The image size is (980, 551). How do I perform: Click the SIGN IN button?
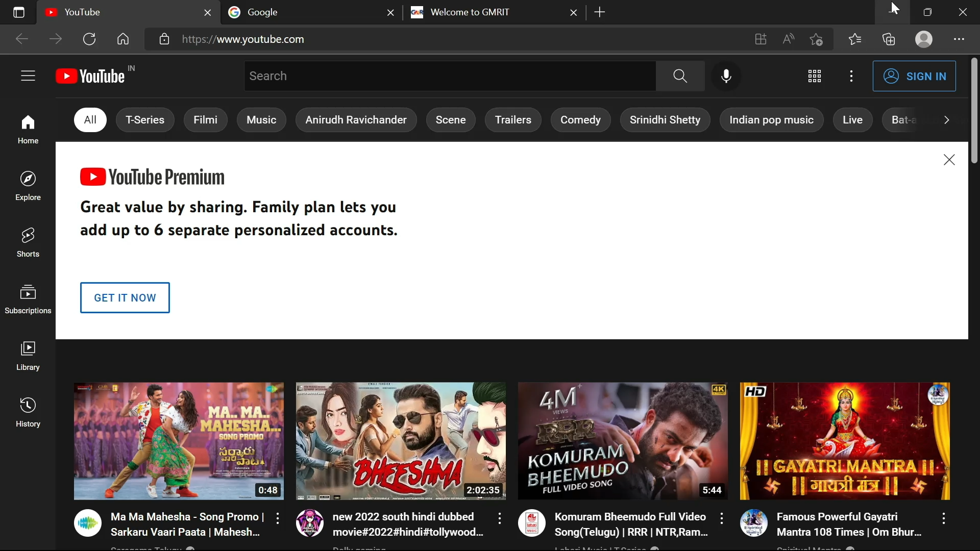[x=914, y=76]
